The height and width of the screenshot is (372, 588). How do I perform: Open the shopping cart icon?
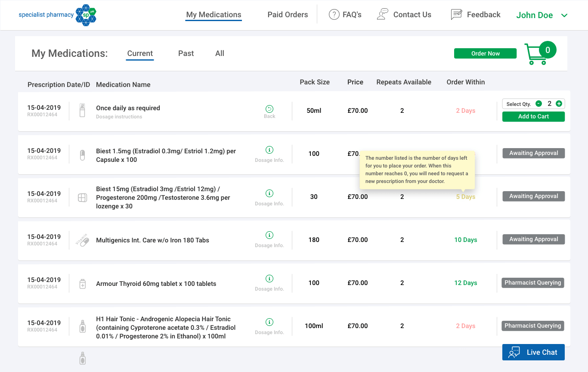tap(535, 55)
